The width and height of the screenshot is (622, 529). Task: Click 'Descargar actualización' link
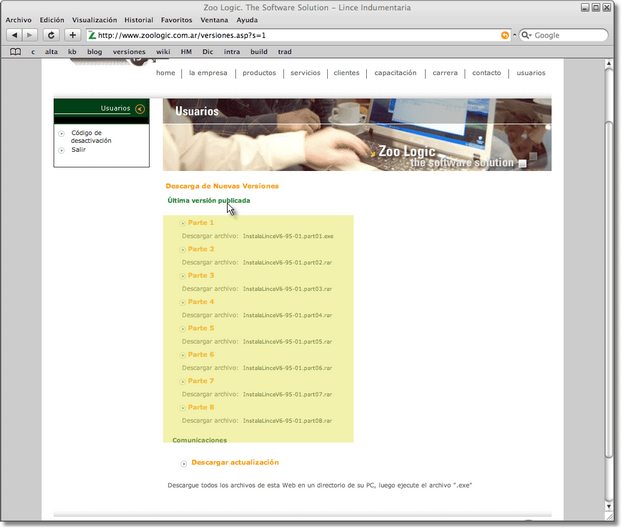tap(235, 463)
